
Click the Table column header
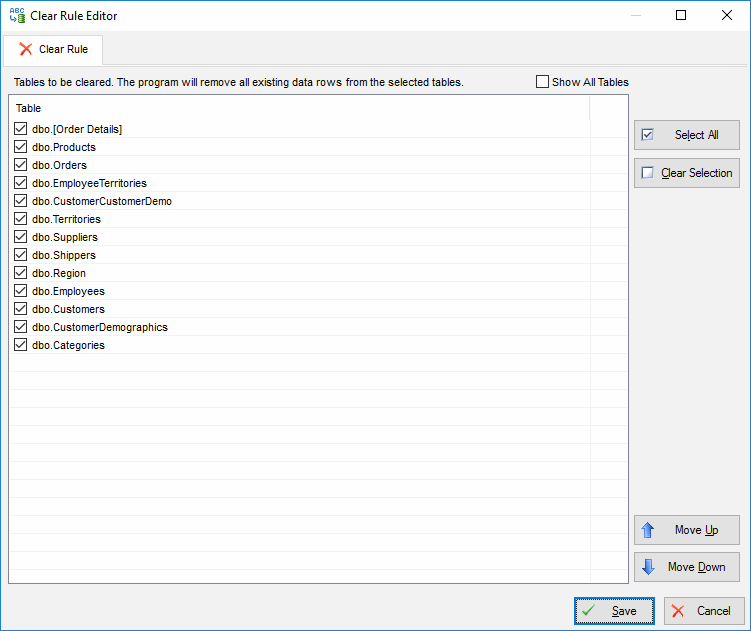[x=300, y=108]
